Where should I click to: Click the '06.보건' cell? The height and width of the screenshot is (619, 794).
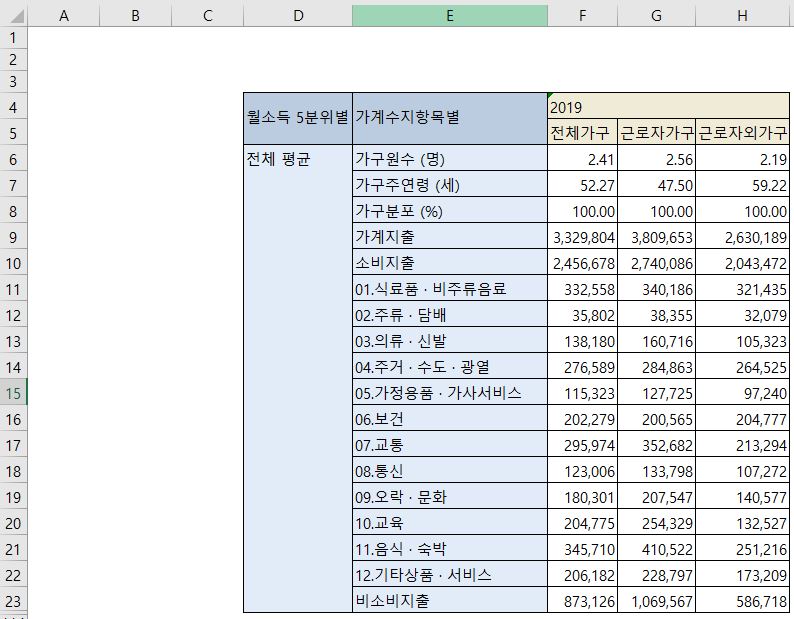click(x=450, y=418)
